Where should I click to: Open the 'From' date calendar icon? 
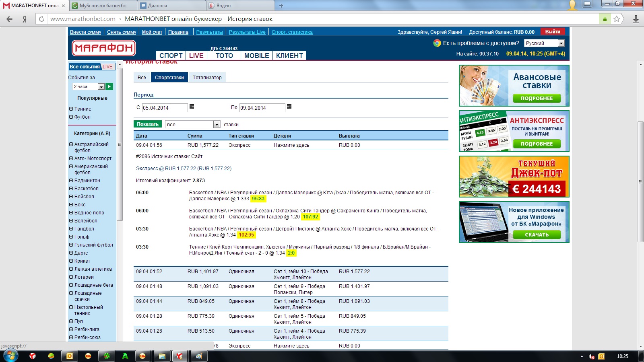tap(192, 107)
